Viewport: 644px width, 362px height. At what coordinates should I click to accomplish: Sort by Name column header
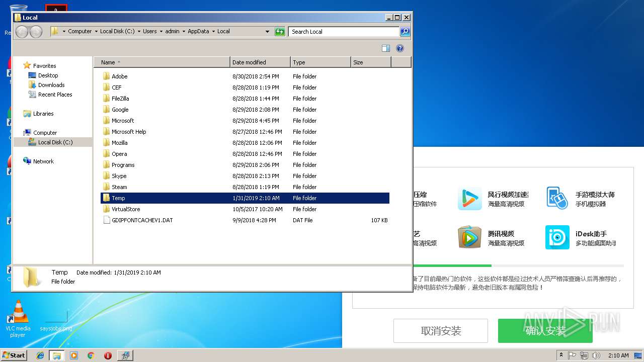pos(162,62)
